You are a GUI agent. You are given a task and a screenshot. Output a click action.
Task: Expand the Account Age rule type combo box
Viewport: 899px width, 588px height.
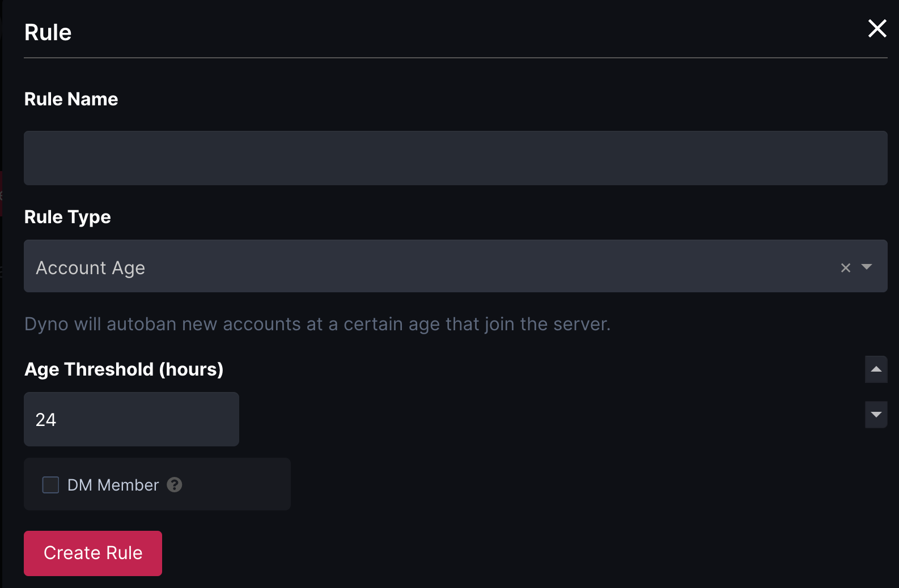point(456,266)
